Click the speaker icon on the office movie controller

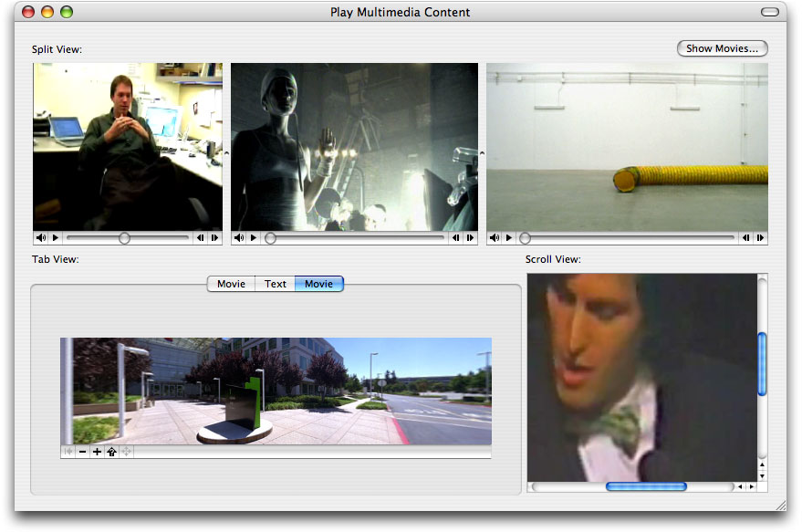(40, 237)
